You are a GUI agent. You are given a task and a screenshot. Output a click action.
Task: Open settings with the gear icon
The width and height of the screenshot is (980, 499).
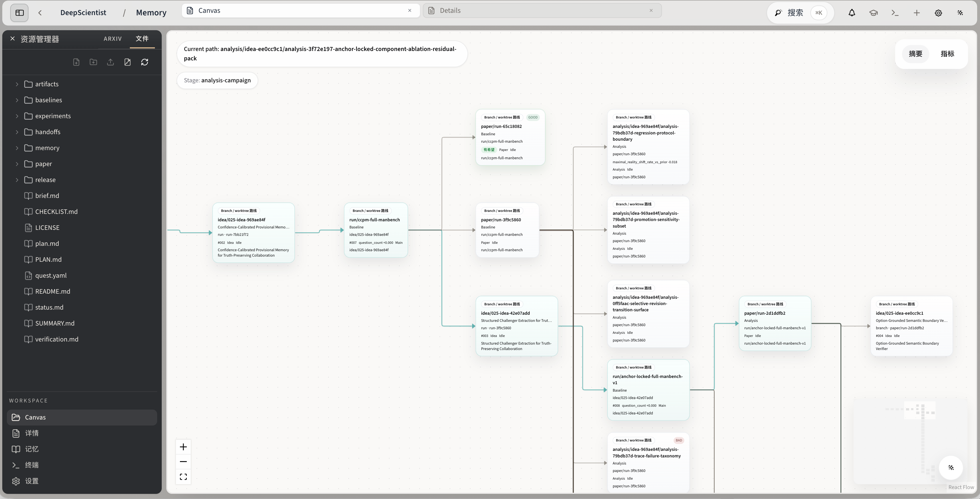tap(938, 13)
